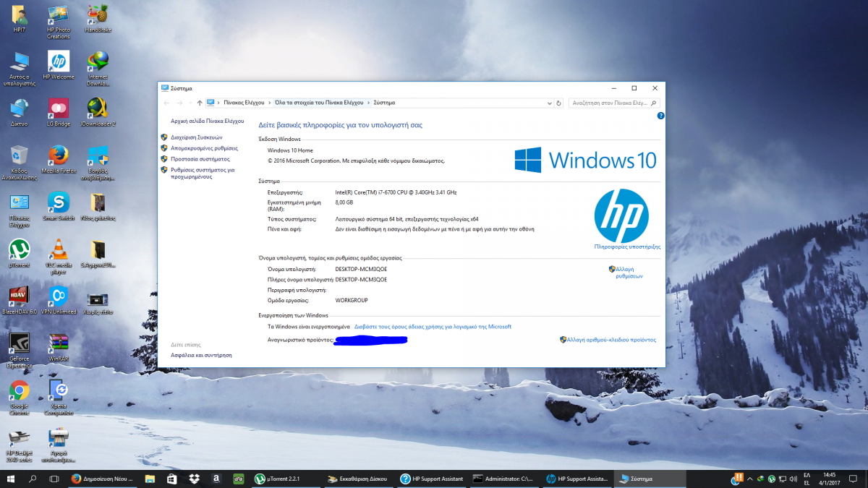Click taskbar search magnifier icon
This screenshot has height=488, width=868.
pos(33,479)
